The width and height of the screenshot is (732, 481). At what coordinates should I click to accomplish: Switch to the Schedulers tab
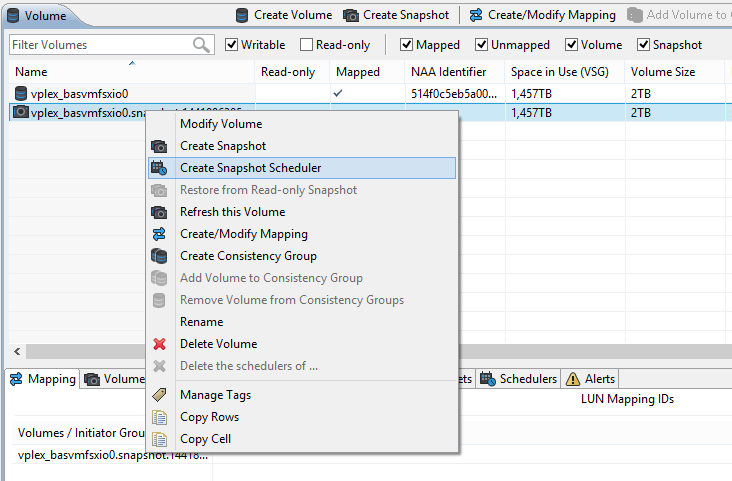tap(519, 379)
